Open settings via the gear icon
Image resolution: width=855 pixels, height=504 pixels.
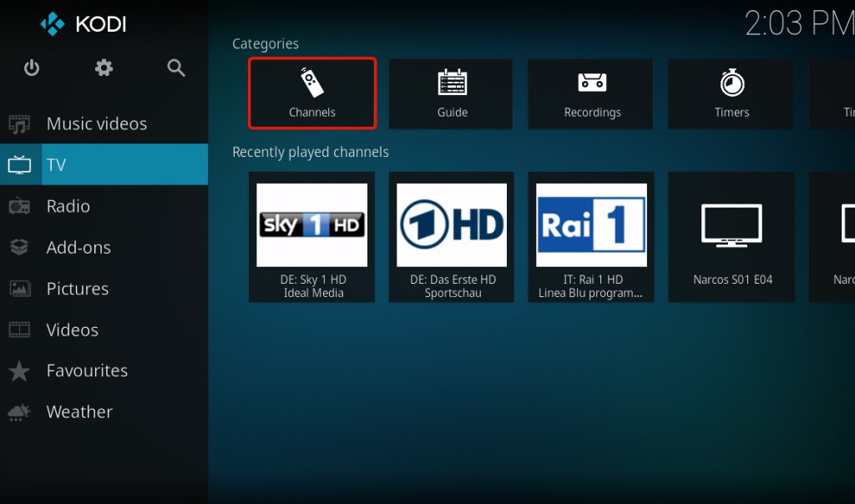104,68
